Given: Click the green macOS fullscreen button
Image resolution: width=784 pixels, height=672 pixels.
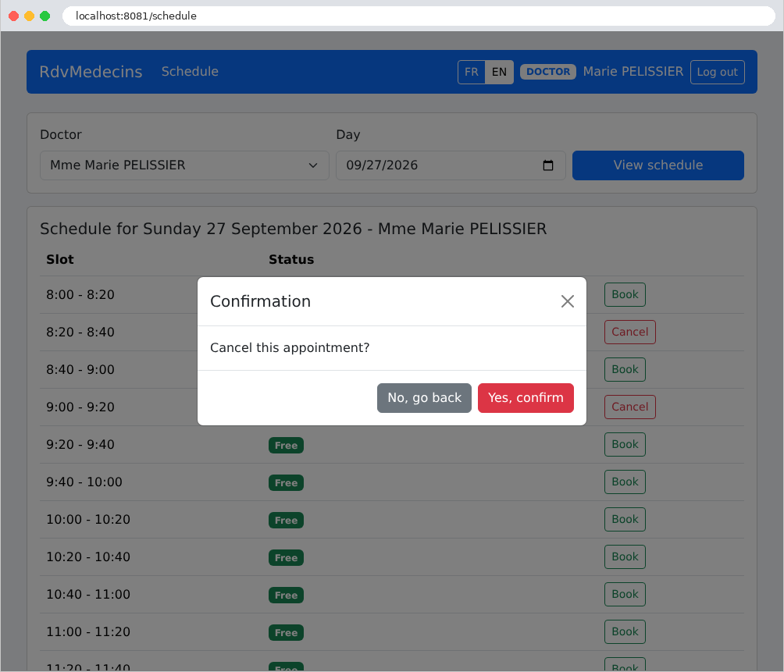Looking at the screenshot, I should pos(45,16).
